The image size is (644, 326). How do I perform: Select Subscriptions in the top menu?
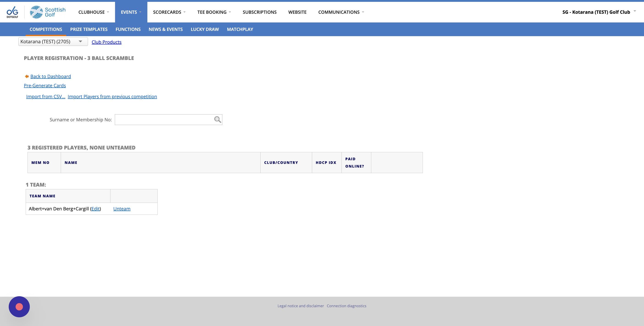click(259, 12)
